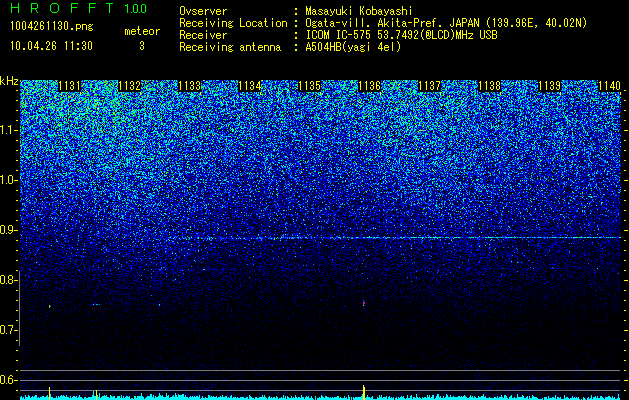Click the 1139 time marker

[549, 86]
